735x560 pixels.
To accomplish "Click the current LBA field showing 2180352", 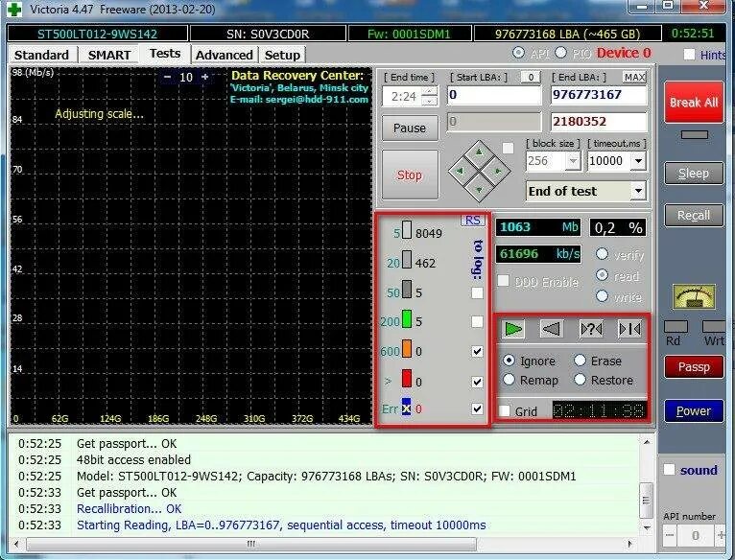I will tap(598, 122).
